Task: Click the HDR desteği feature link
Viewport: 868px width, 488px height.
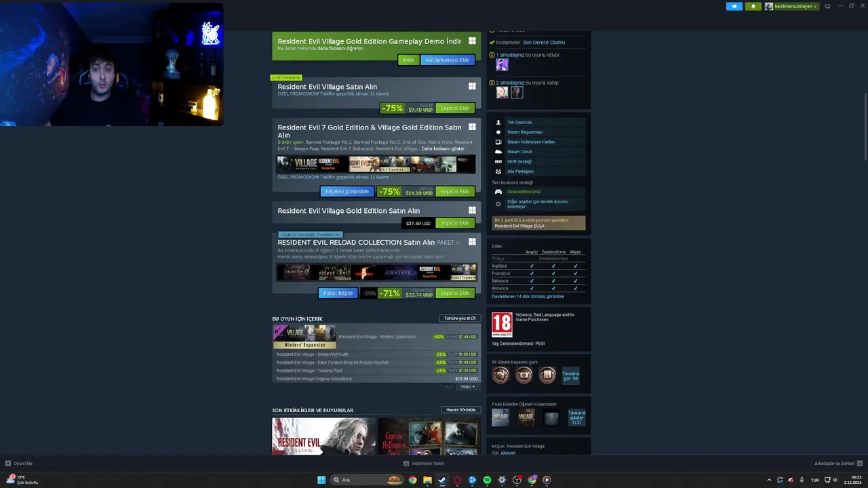Action: [x=519, y=161]
